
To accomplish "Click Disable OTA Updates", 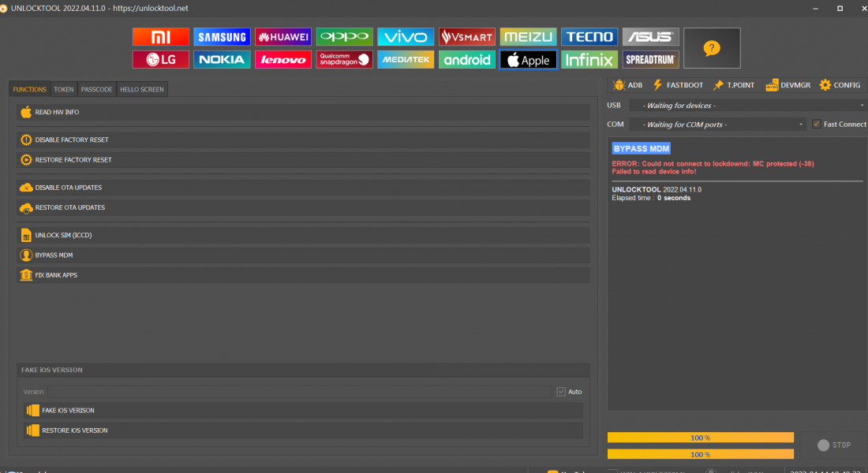I will pyautogui.click(x=303, y=188).
